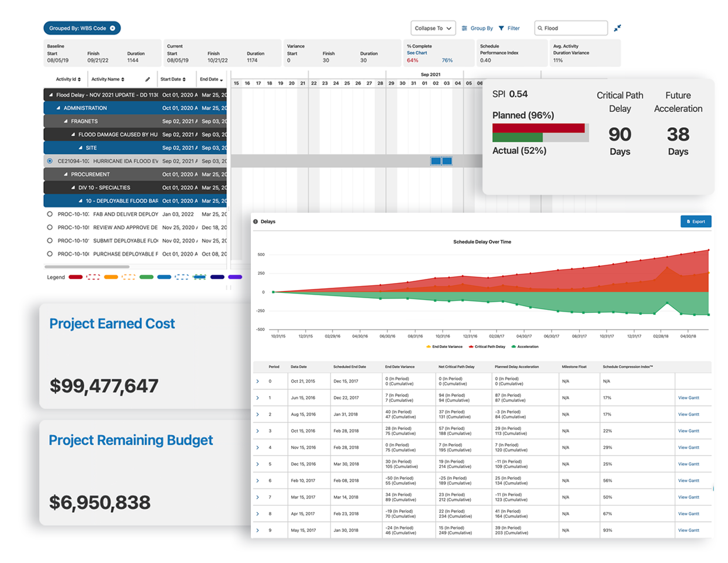The height and width of the screenshot is (563, 728).
Task: Click the See Chart link under % Complete
Action: point(416,52)
